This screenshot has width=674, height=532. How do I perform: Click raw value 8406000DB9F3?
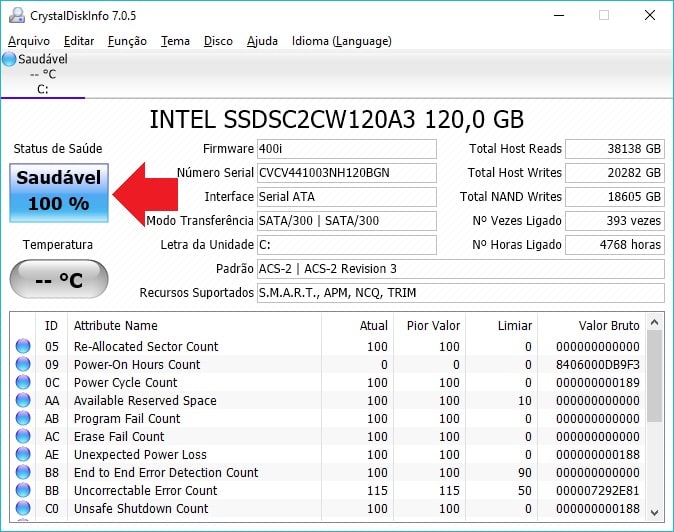coord(597,364)
